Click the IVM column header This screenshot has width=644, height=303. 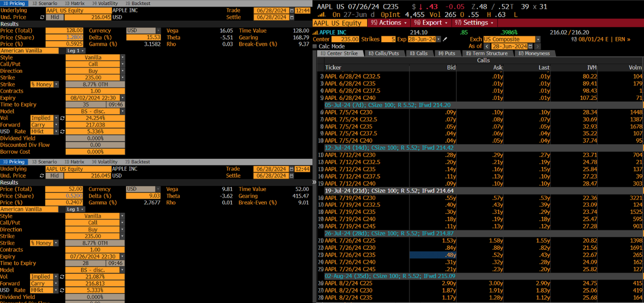point(591,67)
